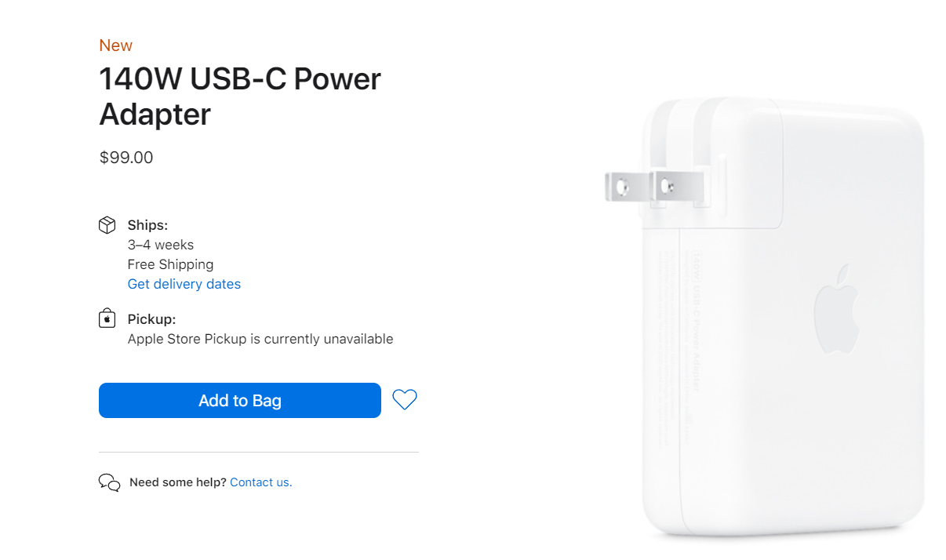Click the Need some help? text
The height and width of the screenshot is (560, 946).
tap(178, 482)
